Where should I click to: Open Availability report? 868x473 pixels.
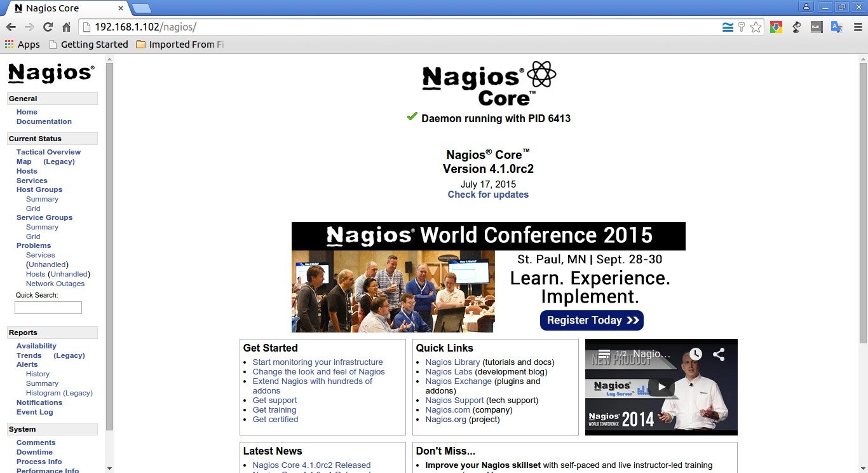coord(36,346)
